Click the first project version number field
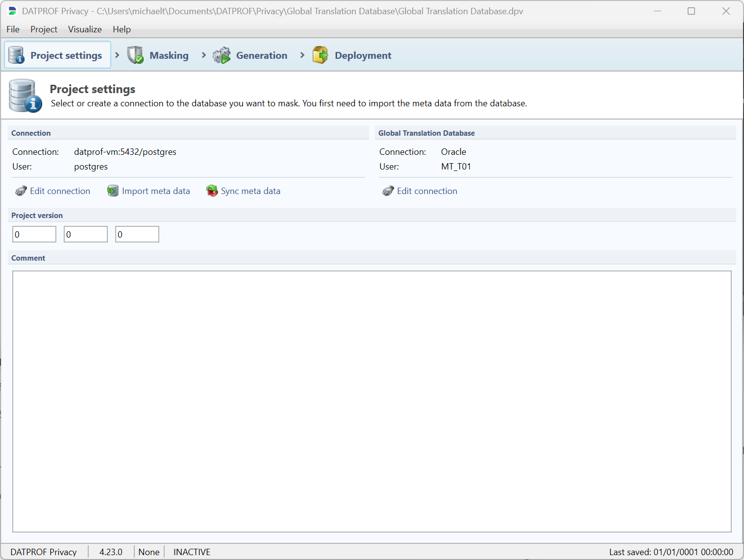The image size is (744, 560). (x=34, y=234)
